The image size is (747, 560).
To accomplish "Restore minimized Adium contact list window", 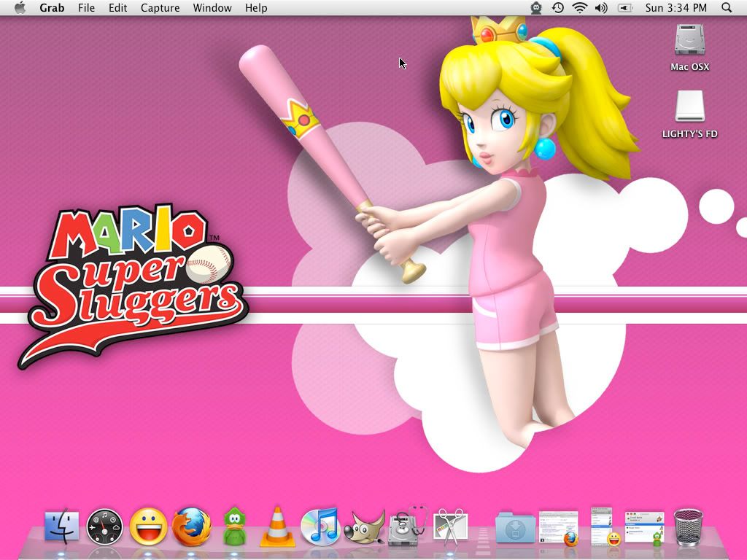I will click(x=645, y=528).
